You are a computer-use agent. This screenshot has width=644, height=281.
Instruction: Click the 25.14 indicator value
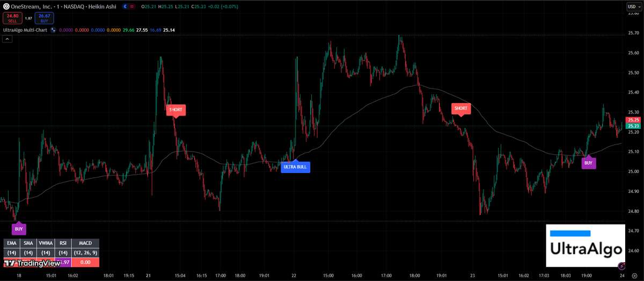coord(169,30)
